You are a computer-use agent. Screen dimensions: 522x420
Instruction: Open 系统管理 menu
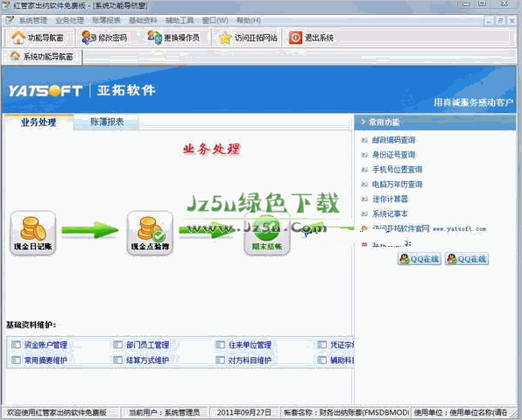(x=32, y=20)
